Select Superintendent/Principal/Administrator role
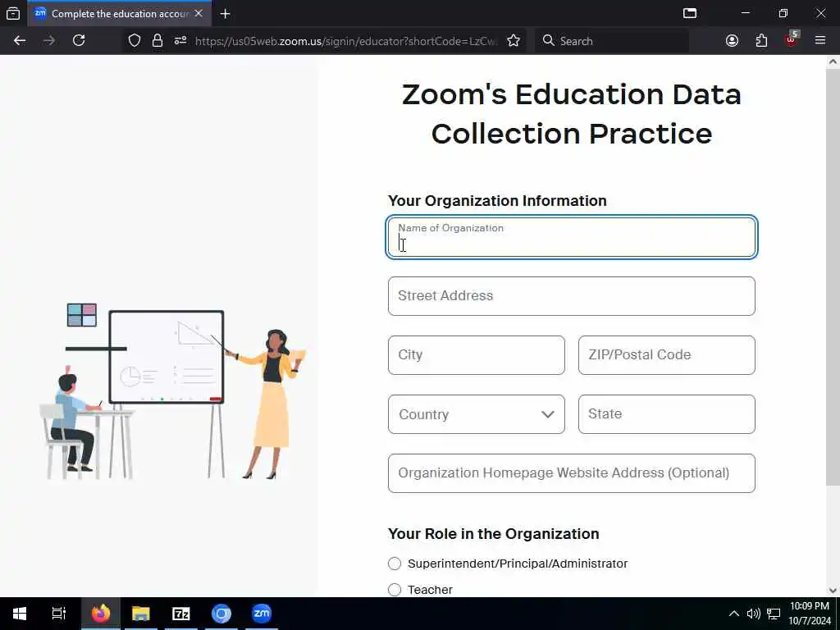Screen dimensions: 840x630 click(395, 564)
